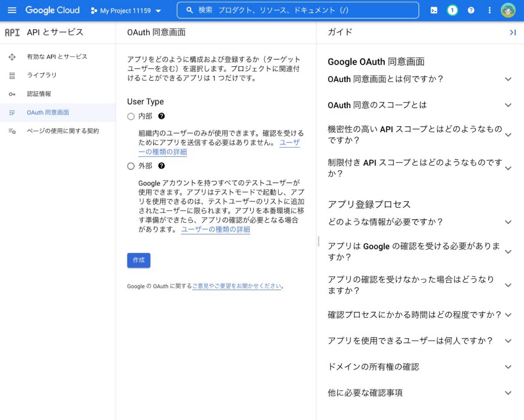Open the three-dot overflow menu

tap(490, 10)
